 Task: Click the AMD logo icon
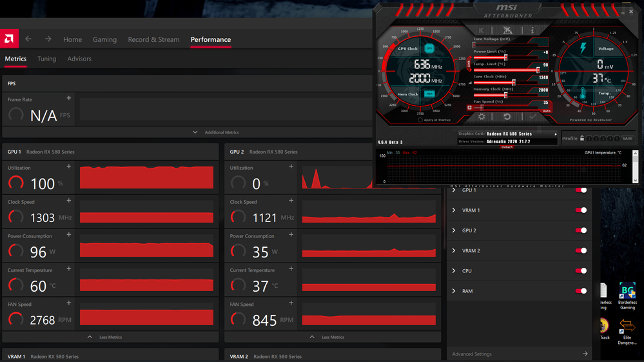pyautogui.click(x=9, y=39)
